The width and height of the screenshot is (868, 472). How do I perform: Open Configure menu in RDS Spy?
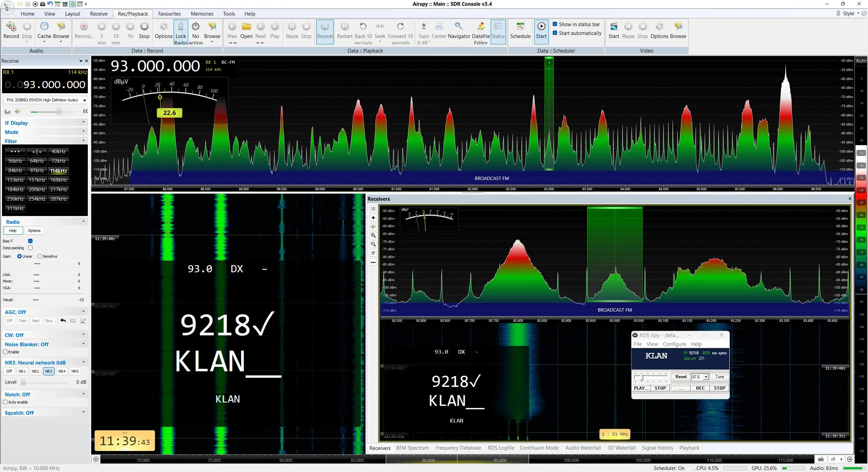coord(674,344)
